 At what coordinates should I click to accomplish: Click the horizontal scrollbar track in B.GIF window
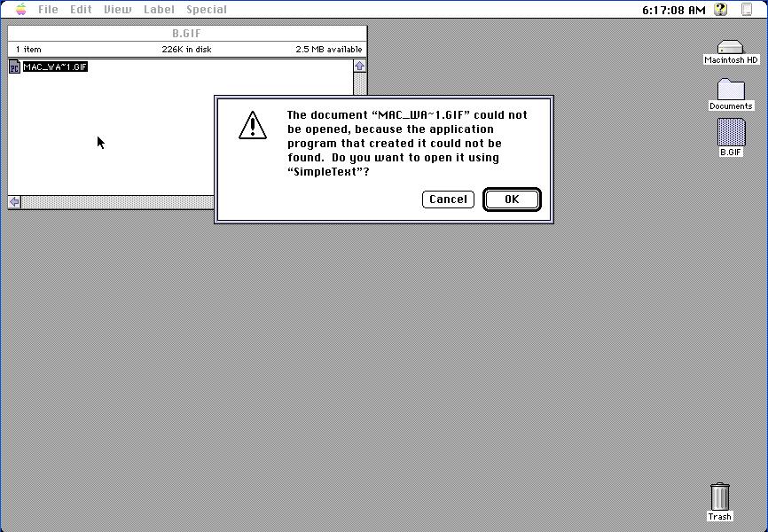118,202
